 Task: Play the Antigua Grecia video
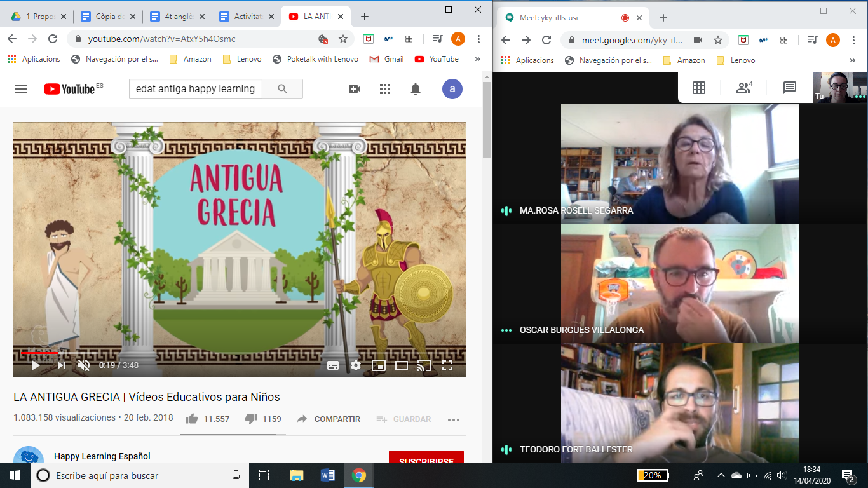tap(36, 365)
